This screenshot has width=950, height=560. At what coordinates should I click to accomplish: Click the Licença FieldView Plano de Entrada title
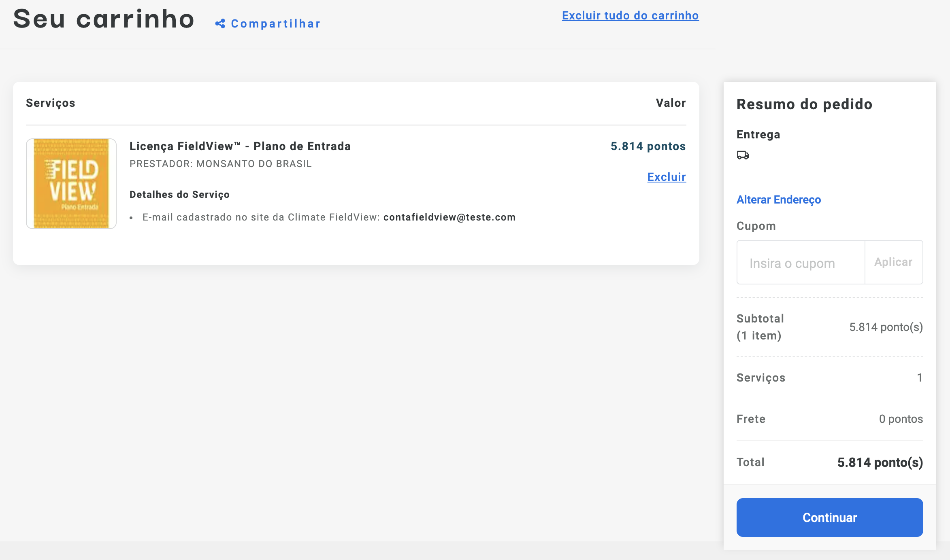click(240, 146)
